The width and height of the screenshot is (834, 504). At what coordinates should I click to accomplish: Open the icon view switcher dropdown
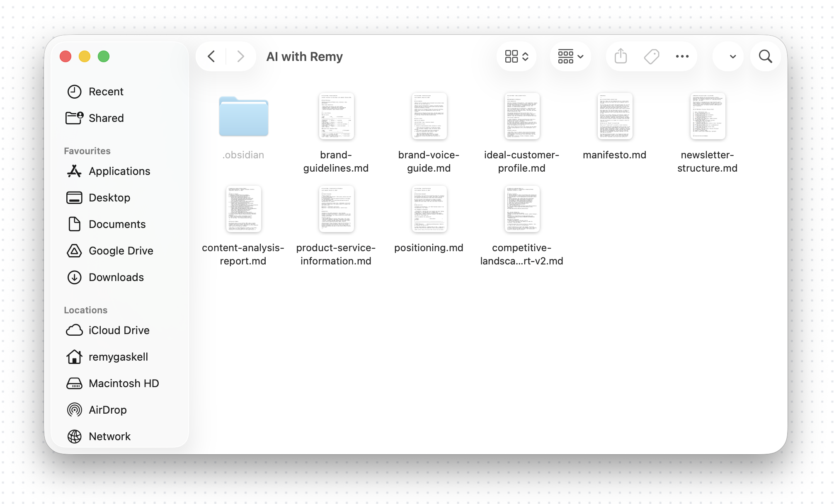click(516, 56)
